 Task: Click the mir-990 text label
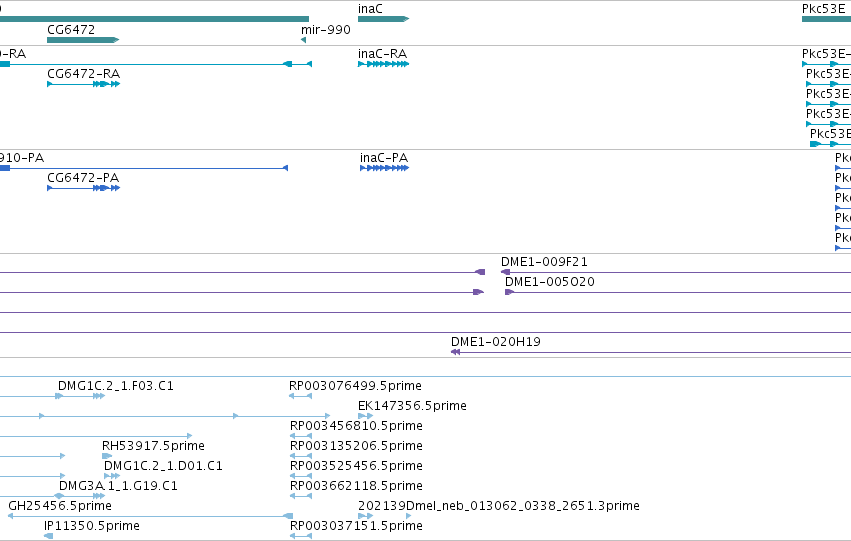pos(326,30)
